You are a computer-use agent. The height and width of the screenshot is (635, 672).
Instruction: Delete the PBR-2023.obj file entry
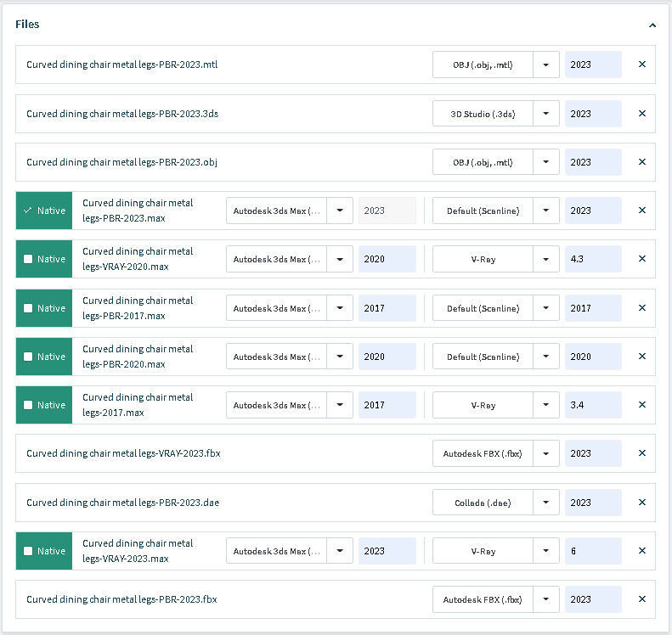tap(641, 162)
